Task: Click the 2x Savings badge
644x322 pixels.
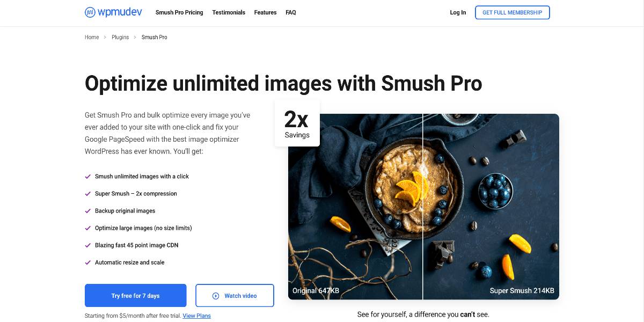Action: click(297, 123)
